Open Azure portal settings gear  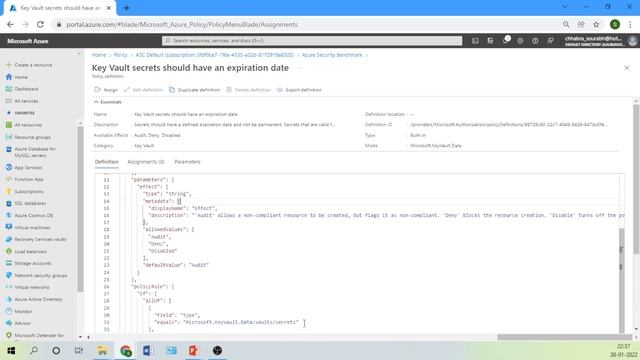(520, 41)
